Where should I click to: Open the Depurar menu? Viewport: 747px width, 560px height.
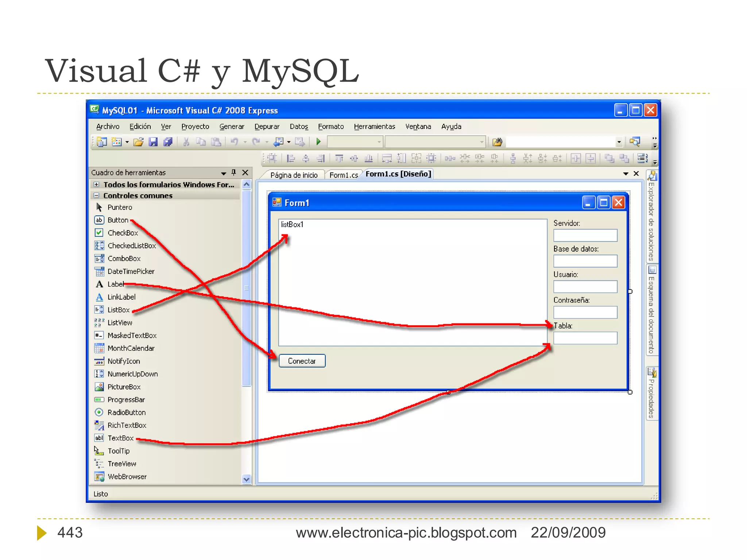[x=267, y=127]
